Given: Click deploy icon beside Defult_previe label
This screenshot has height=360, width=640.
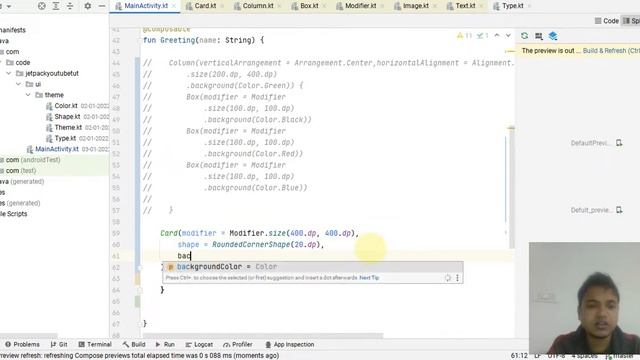Looking at the screenshot, I should click(x=619, y=210).
